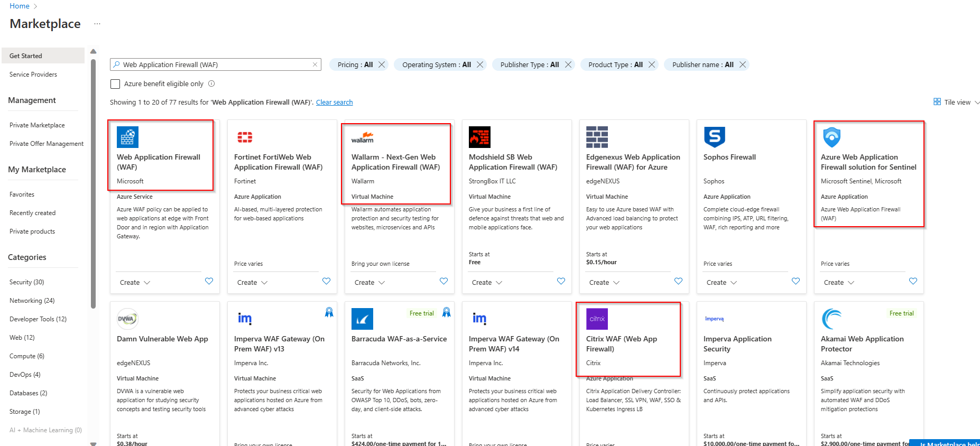Click the sidebar scroll up arrow
The image size is (980, 446).
(x=94, y=51)
